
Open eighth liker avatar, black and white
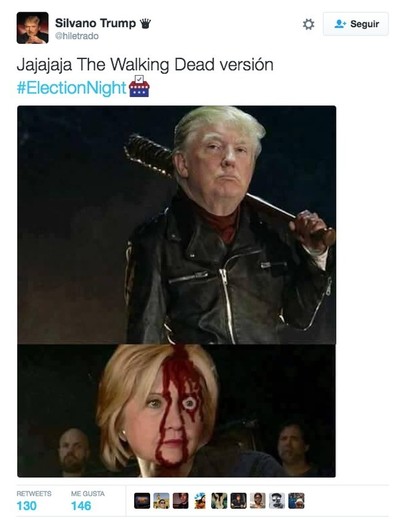click(277, 501)
